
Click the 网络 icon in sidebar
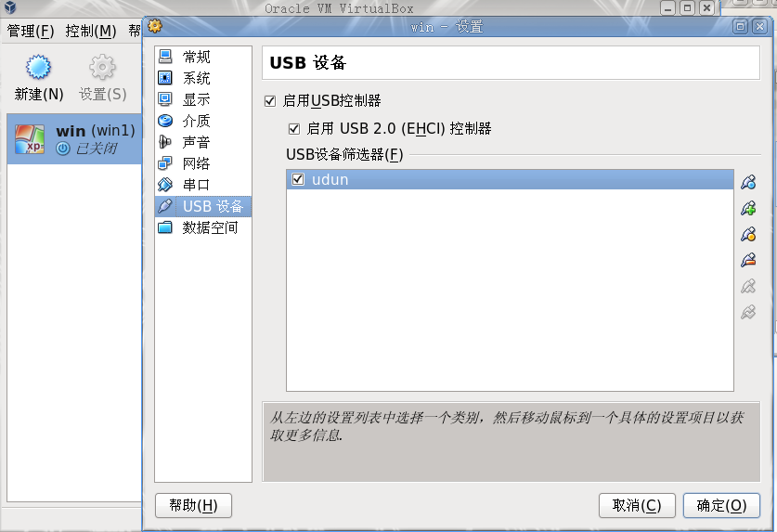(165, 163)
